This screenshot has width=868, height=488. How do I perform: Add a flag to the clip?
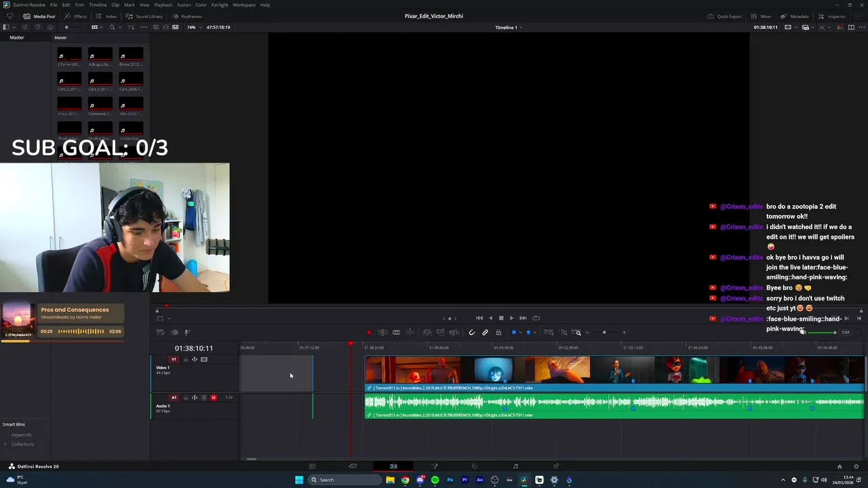click(x=514, y=332)
